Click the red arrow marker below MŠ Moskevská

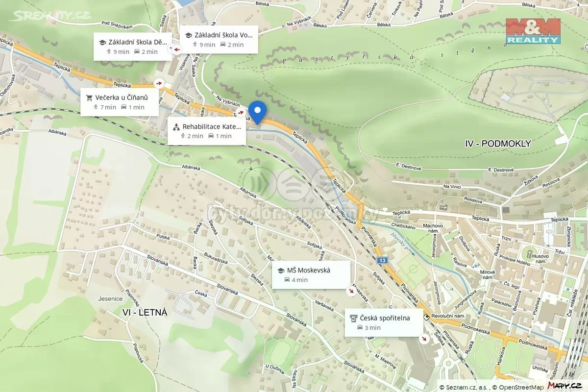click(351, 291)
